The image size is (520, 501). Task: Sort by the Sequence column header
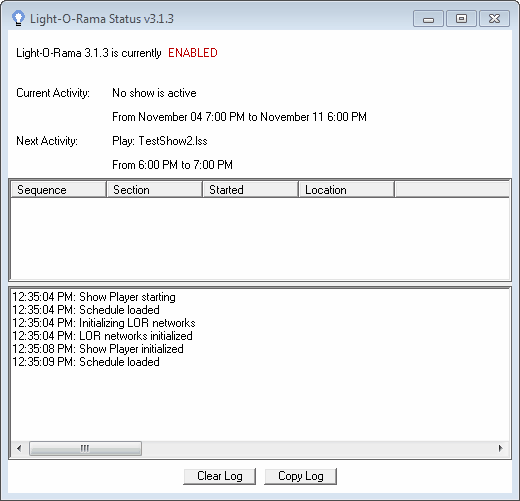point(58,190)
